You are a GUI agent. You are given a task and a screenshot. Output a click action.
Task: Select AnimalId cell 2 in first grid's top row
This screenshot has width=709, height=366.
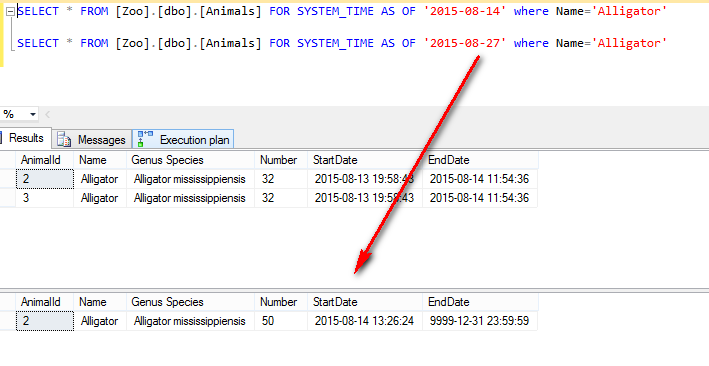44,179
